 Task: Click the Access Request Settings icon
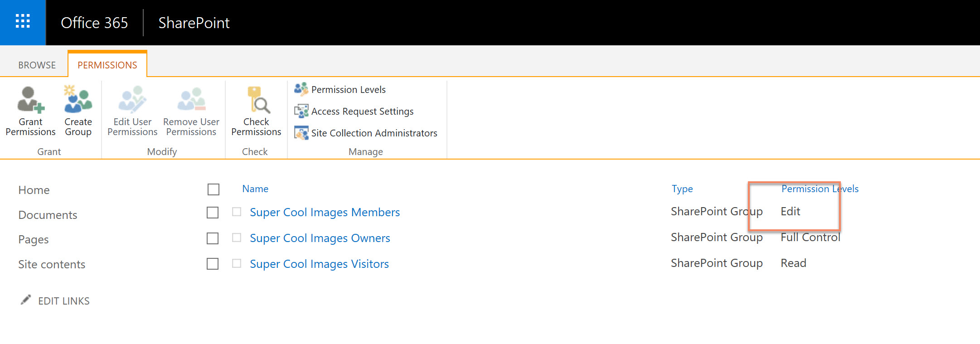(x=301, y=111)
